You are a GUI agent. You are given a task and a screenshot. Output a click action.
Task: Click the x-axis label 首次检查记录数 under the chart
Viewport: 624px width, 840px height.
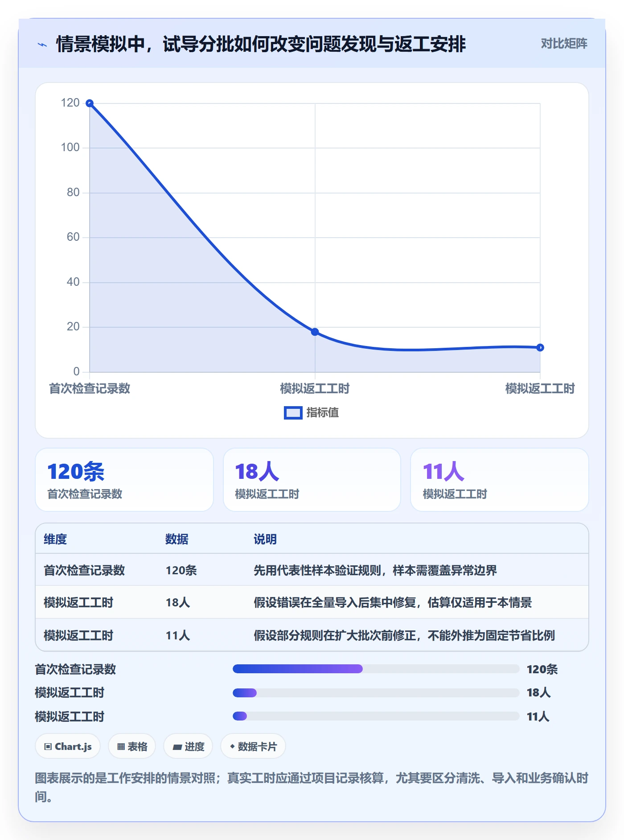pyautogui.click(x=90, y=389)
